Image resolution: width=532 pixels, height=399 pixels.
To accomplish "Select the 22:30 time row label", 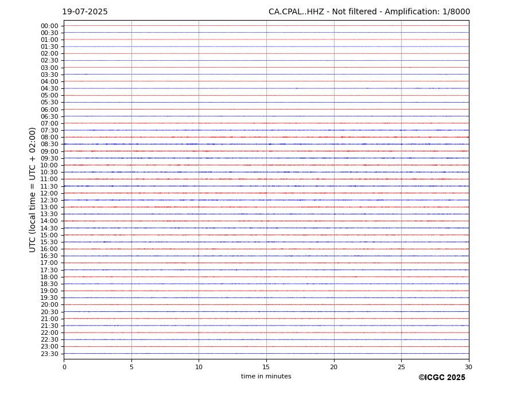I will (49, 340).
